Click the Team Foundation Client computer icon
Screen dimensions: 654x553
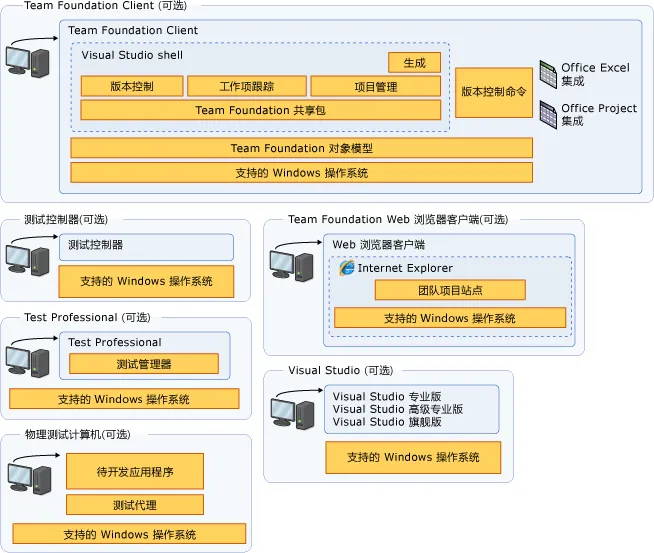28,62
